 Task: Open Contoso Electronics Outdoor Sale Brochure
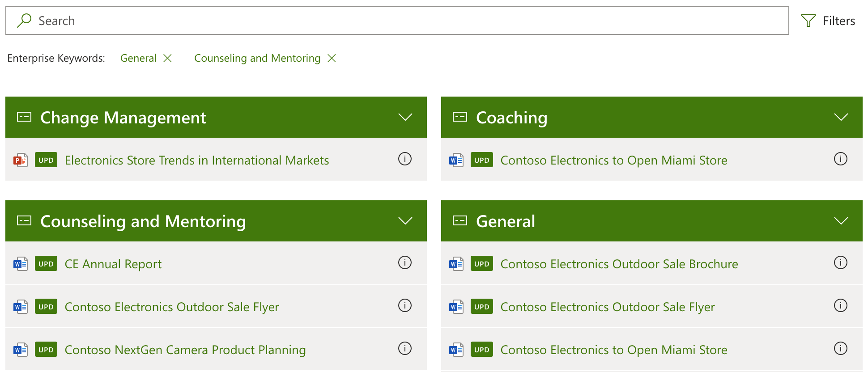pyautogui.click(x=619, y=264)
